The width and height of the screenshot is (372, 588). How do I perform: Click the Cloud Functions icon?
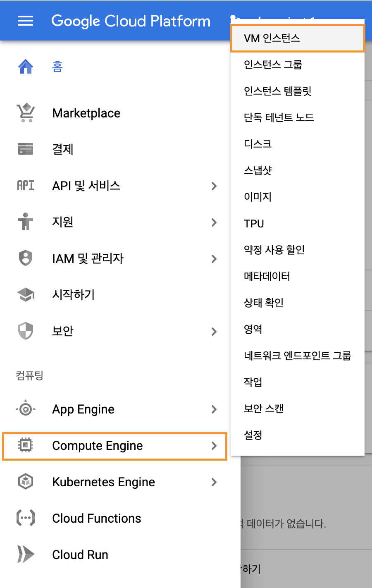coord(26,518)
